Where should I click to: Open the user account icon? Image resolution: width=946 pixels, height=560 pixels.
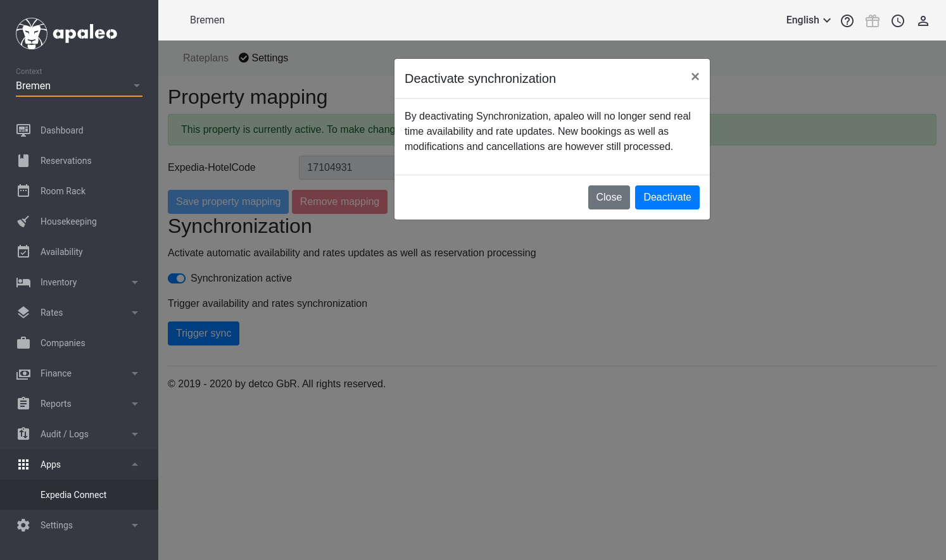tap(923, 21)
